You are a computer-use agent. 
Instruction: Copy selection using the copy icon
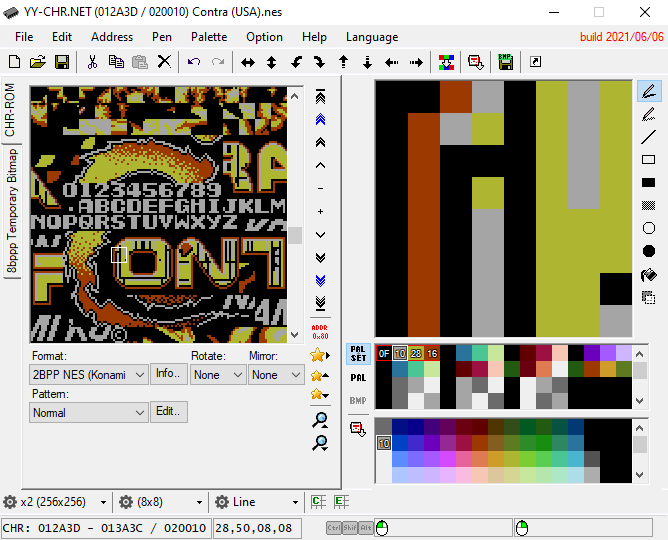(116, 62)
